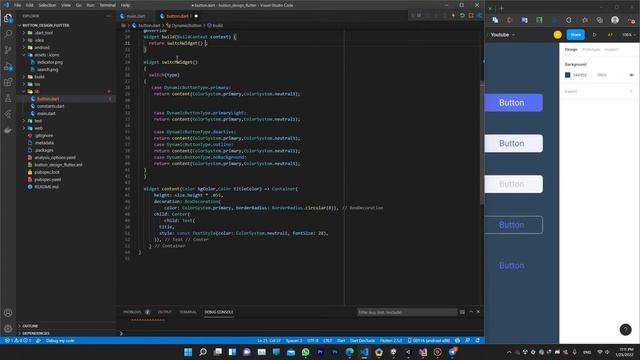
Task: Click Figma present play icon
Action: pyautogui.click(x=594, y=35)
